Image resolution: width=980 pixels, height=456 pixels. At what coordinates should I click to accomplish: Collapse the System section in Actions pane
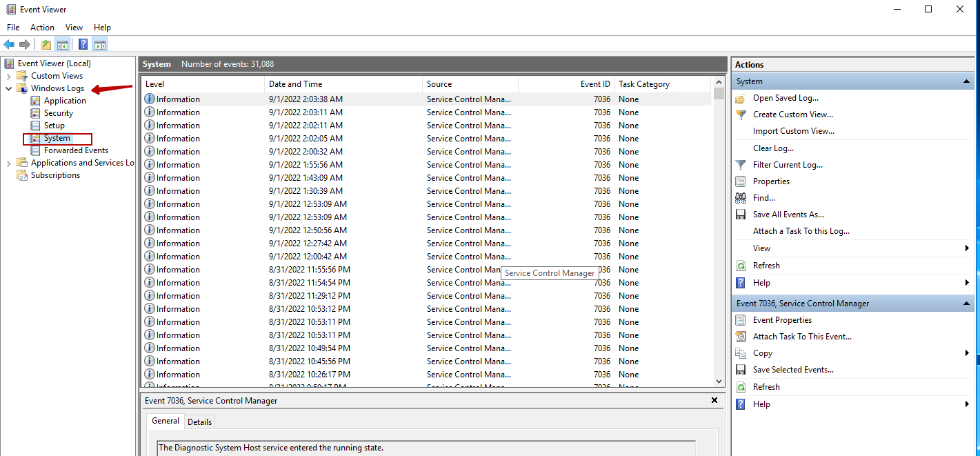967,81
